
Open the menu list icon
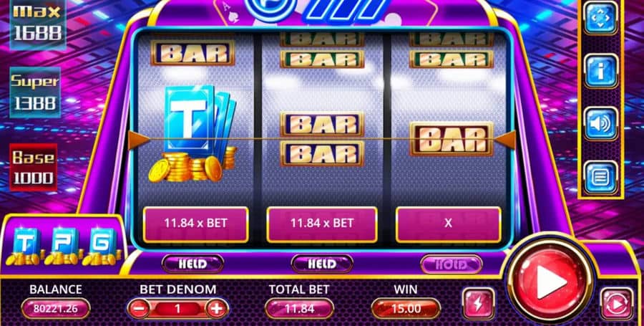point(600,178)
